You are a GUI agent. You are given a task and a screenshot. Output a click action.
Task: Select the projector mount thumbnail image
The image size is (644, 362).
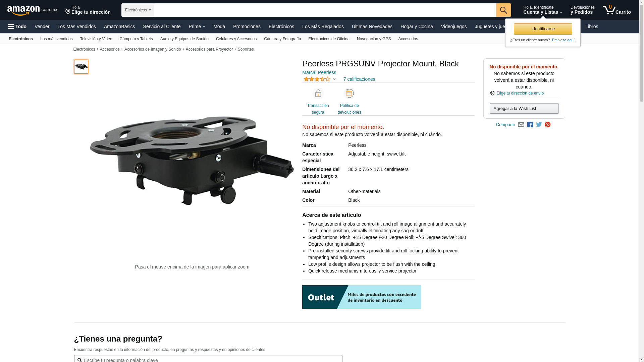pos(81,67)
